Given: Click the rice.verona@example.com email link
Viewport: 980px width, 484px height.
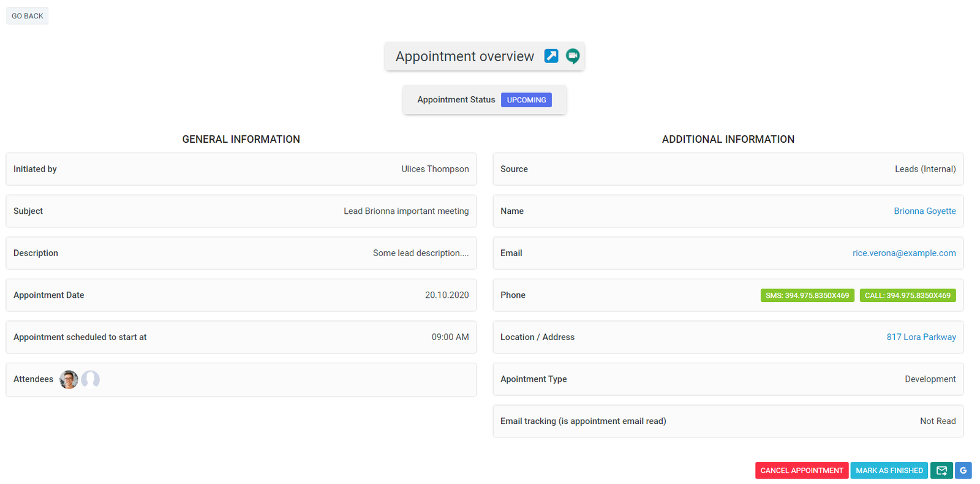Looking at the screenshot, I should pyautogui.click(x=903, y=253).
